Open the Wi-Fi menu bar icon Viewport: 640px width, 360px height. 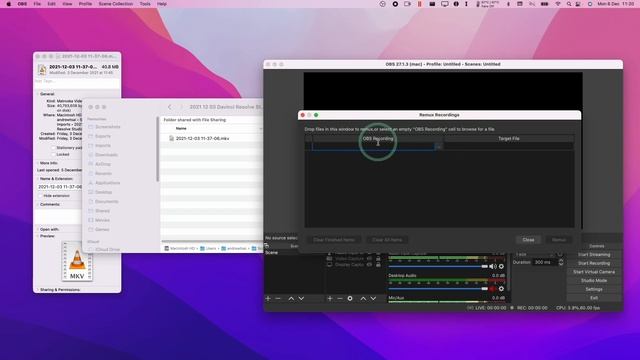[558, 4]
